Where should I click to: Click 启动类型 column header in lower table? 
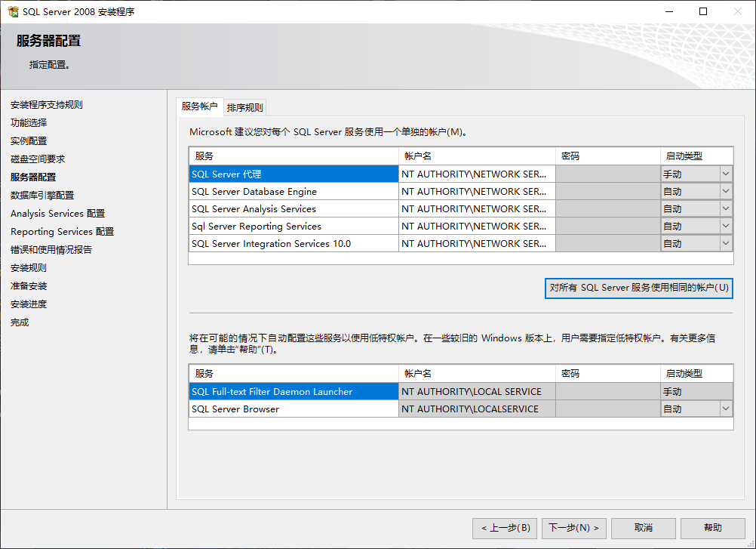(x=696, y=374)
